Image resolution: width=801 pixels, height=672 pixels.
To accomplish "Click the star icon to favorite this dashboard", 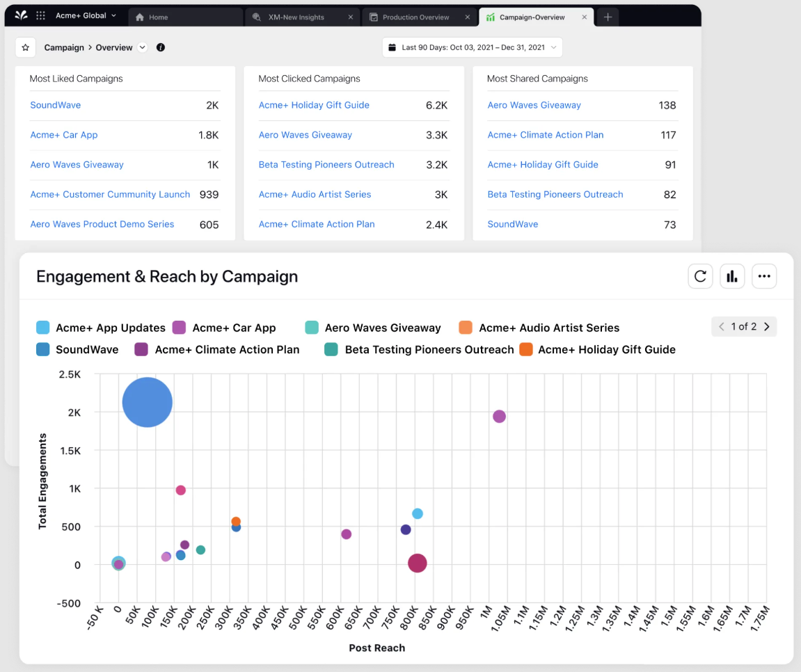I will click(25, 47).
